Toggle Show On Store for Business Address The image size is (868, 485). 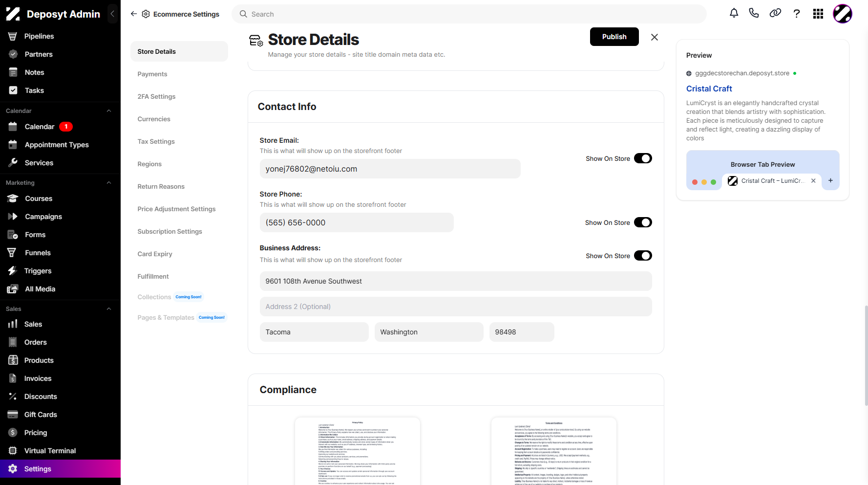tap(643, 256)
